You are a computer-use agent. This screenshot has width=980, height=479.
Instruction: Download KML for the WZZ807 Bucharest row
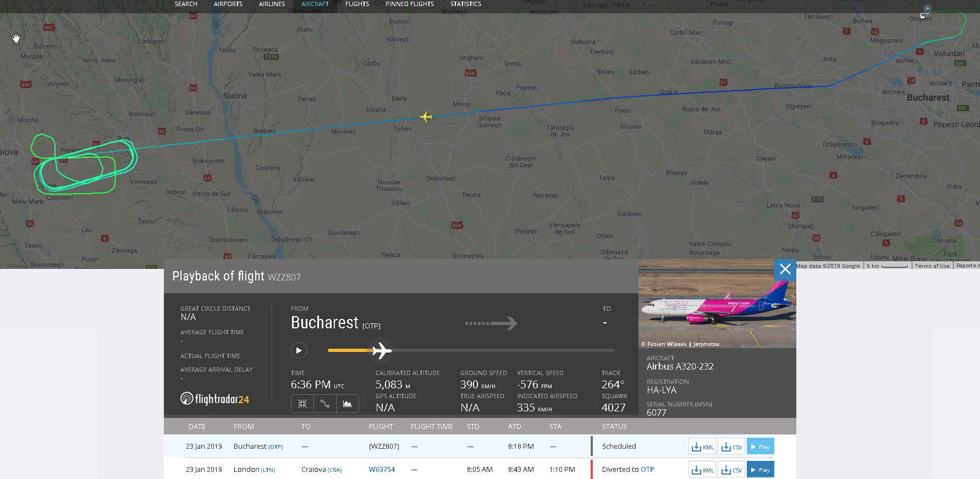(x=702, y=447)
